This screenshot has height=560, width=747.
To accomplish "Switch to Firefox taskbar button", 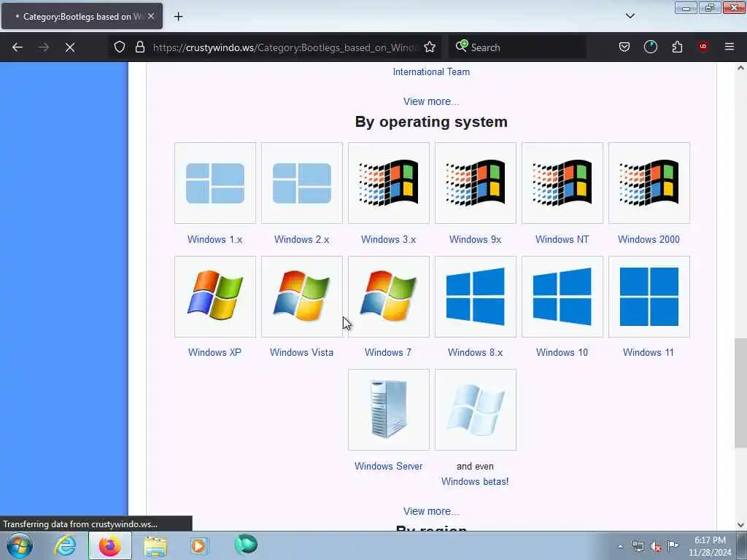I will [x=110, y=545].
